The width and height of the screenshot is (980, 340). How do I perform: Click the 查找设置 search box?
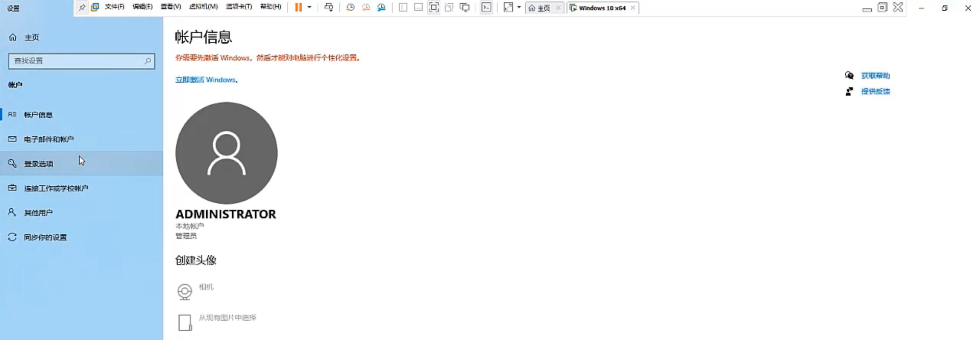(77, 61)
